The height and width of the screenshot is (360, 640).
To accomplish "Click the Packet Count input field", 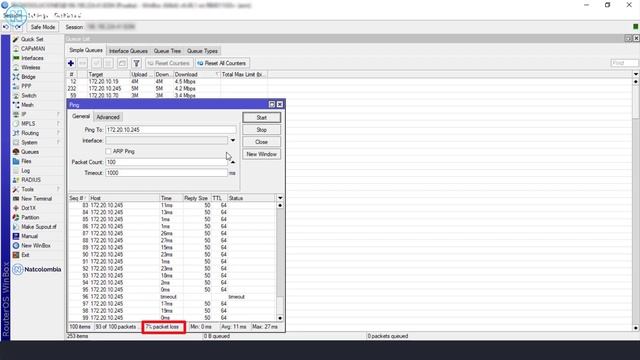I will (x=167, y=162).
